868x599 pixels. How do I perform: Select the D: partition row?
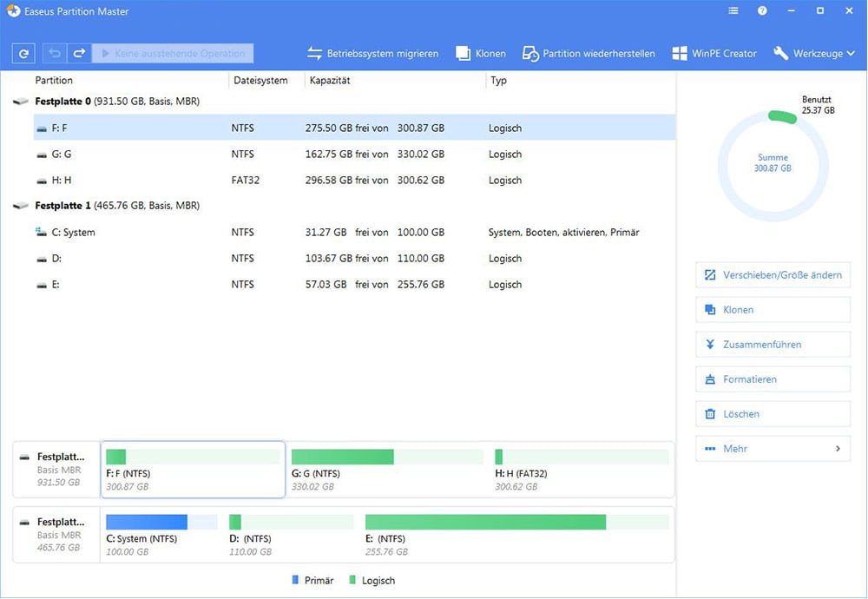pos(354,258)
